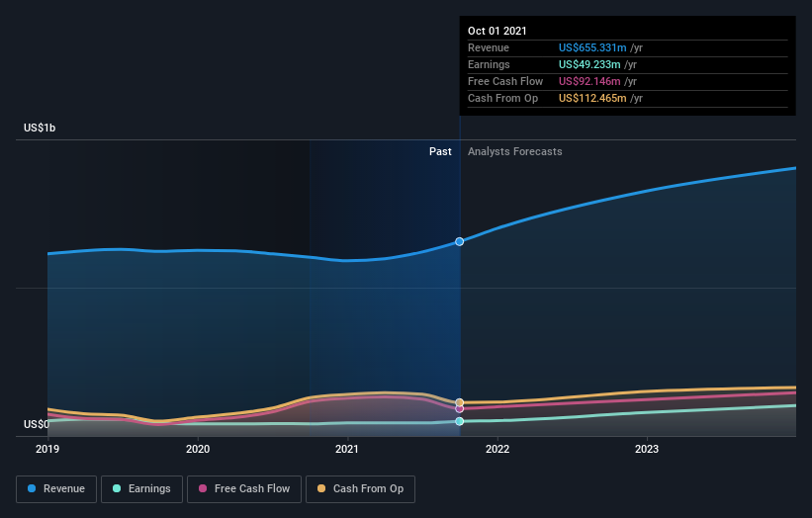Click the Earnings row label in tooltip
Viewport: 812px width, 518px height.
(489, 64)
